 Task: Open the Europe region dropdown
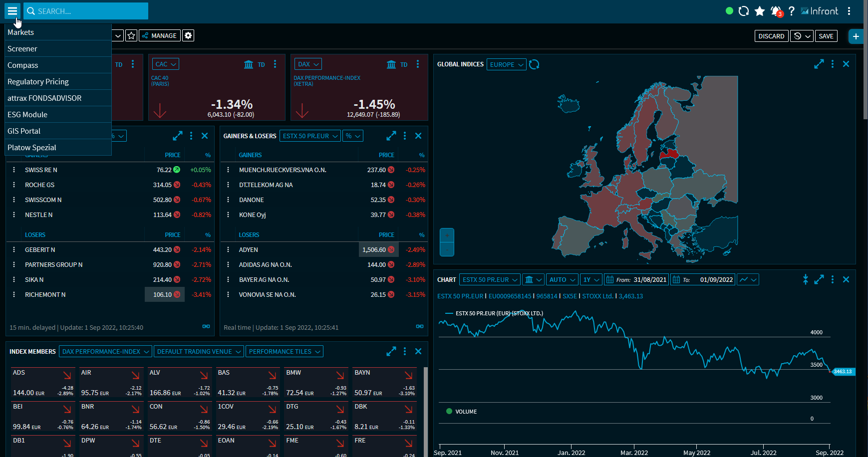point(506,65)
